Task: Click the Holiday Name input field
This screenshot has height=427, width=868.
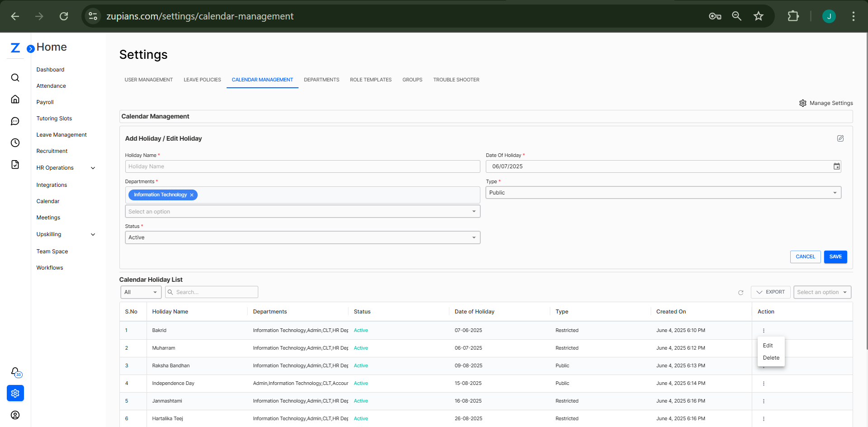Action: tap(302, 166)
